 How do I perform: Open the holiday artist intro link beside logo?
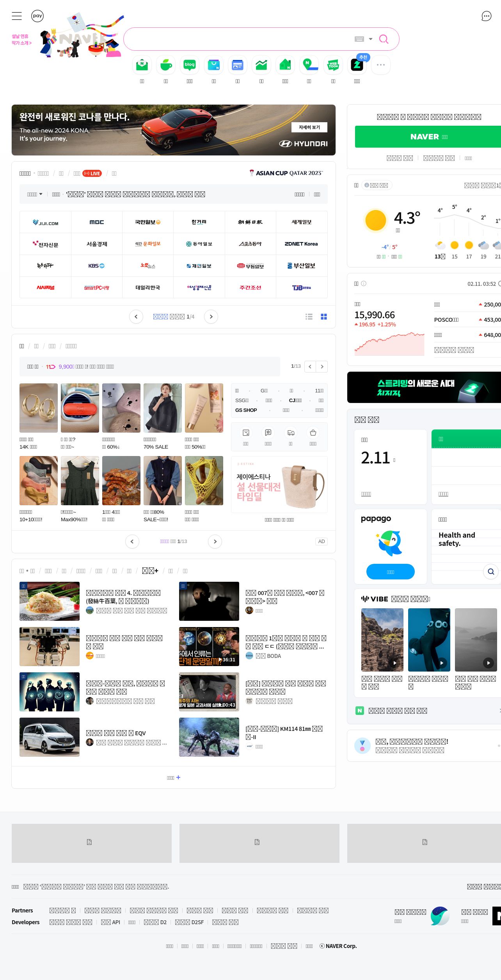click(x=21, y=39)
